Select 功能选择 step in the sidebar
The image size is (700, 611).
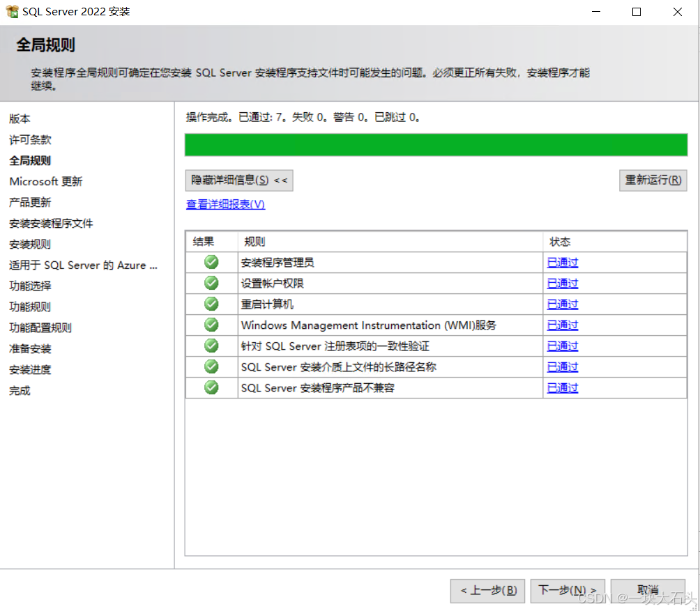click(30, 286)
